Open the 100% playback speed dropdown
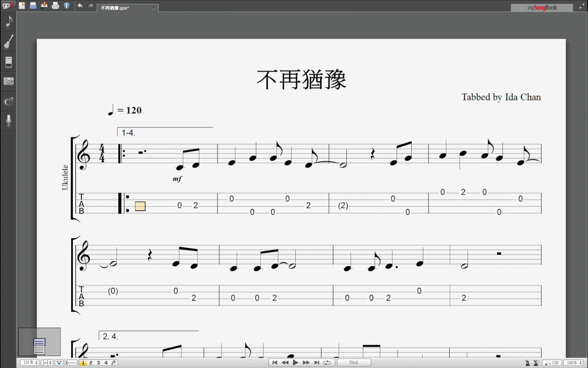Viewport: 588px width, 368px height. [574, 363]
